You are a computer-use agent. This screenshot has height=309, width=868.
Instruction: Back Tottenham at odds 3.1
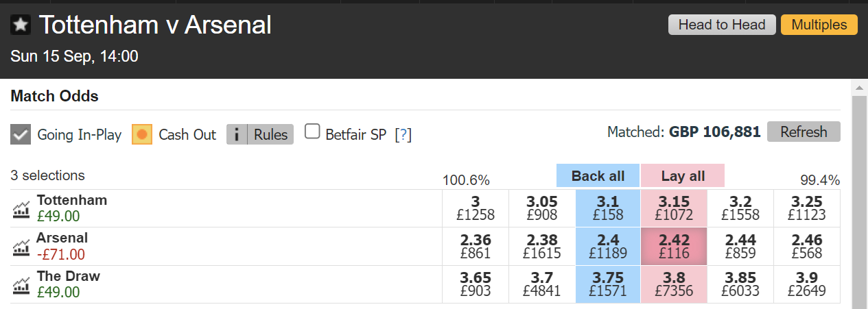[x=608, y=208]
